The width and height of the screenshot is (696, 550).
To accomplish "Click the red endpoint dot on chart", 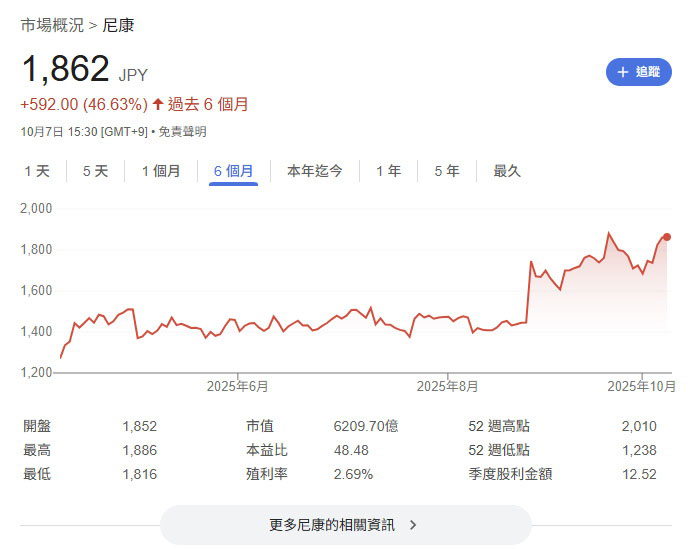I will click(667, 237).
